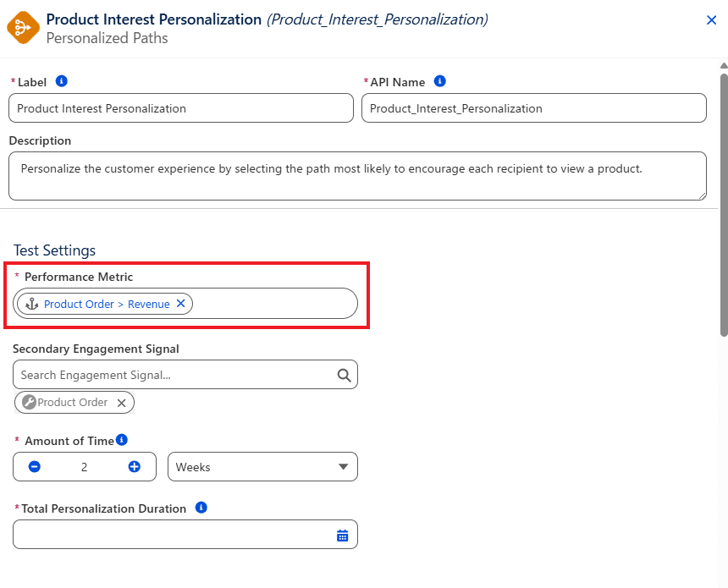
Task: Click the search magnifier in Engagement Signal field
Action: coord(344,375)
